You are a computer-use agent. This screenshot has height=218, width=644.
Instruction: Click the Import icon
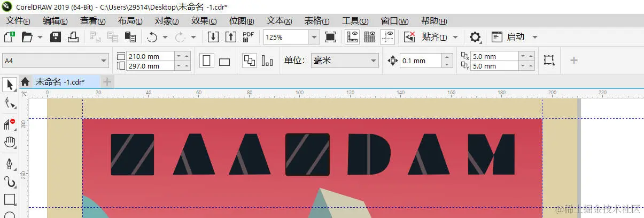213,37
